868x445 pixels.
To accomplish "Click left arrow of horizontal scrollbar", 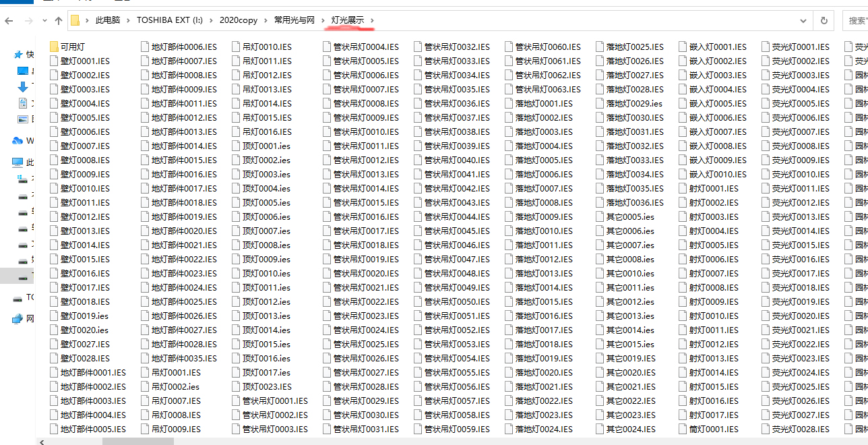I will point(42,441).
